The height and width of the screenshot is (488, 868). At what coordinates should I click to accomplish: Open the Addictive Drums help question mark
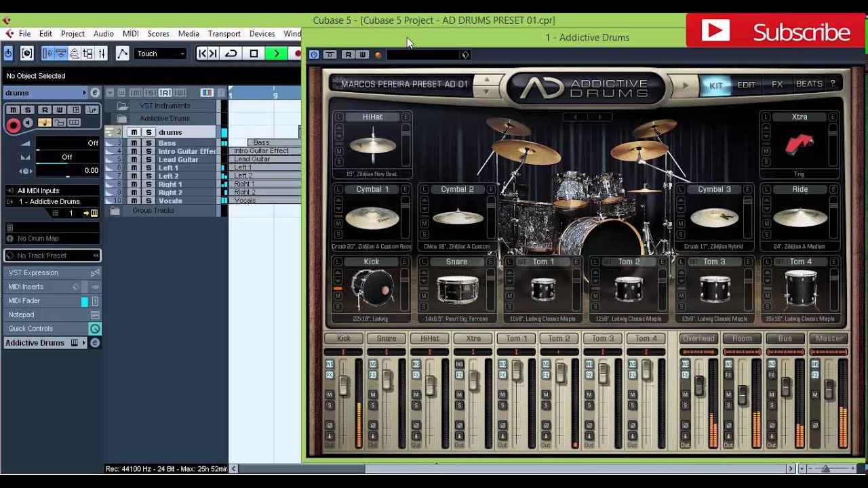[x=833, y=84]
